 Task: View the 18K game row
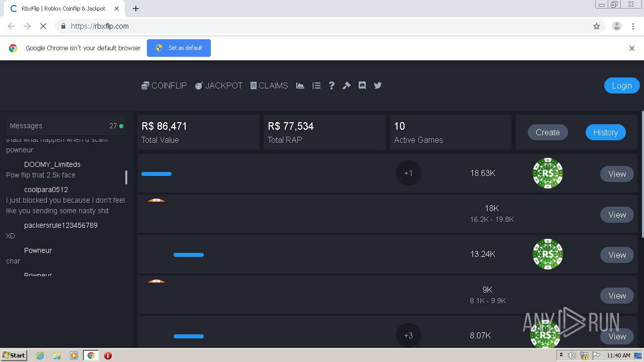click(617, 215)
